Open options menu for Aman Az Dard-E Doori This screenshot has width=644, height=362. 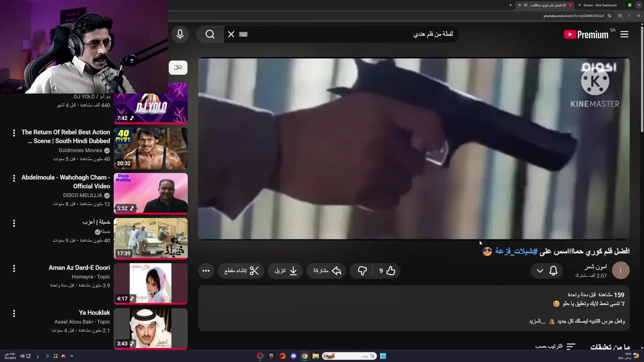(x=14, y=268)
